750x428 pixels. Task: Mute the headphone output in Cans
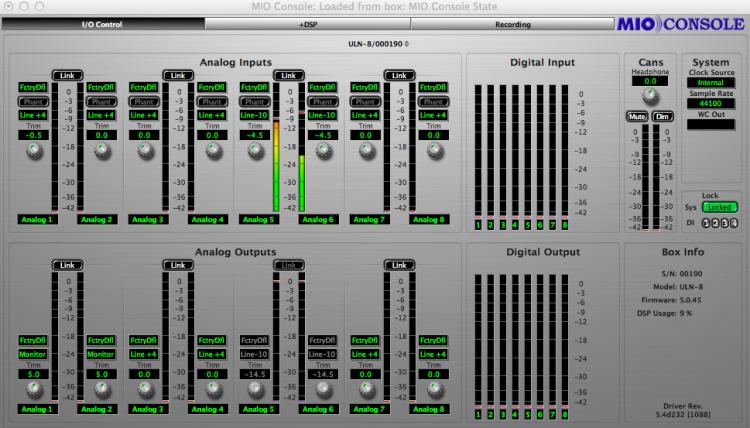[637, 117]
